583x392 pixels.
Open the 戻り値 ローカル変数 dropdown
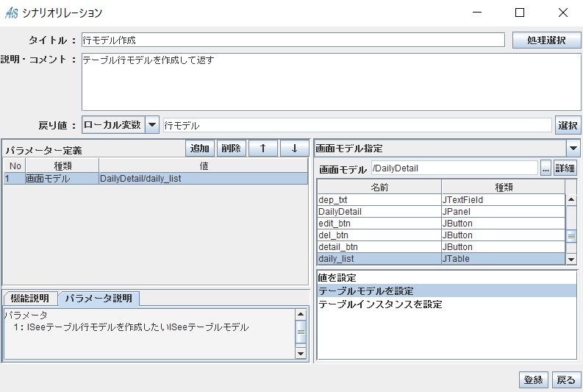152,125
